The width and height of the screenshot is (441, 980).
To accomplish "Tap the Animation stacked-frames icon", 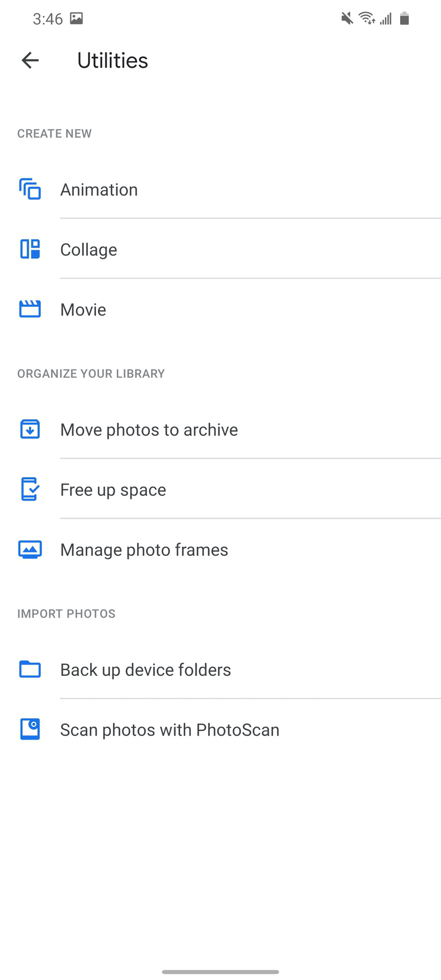I will coord(30,189).
